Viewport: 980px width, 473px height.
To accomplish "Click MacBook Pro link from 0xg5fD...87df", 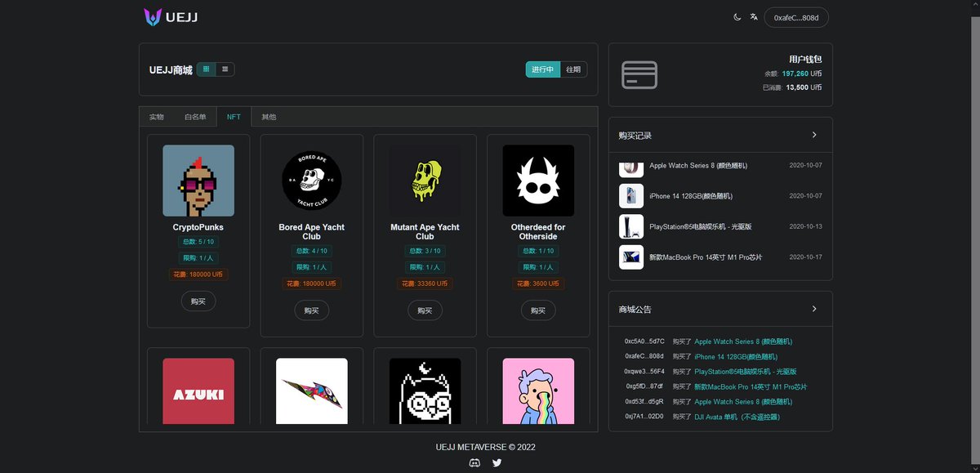I will 751,386.
